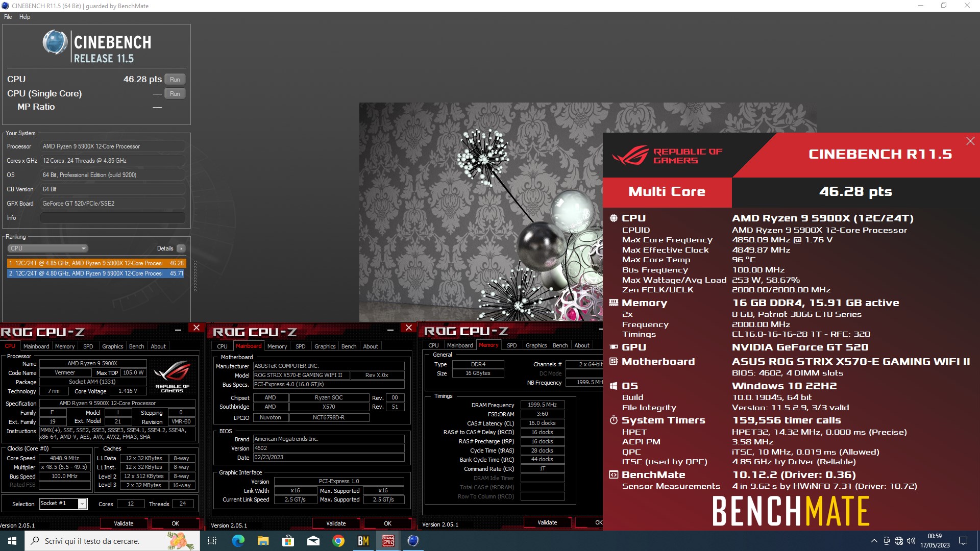980x551 pixels.
Task: Select ranking entry 1 at 4.85 GHz
Action: pos(96,263)
